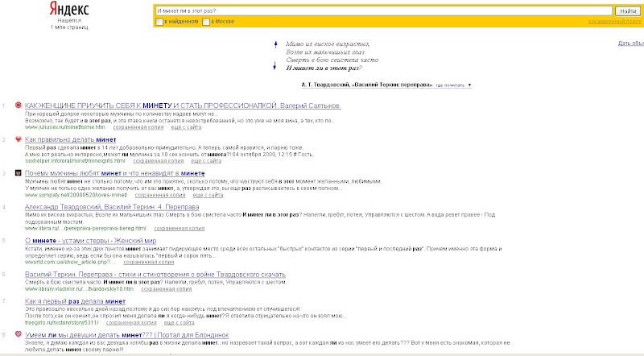The height and width of the screenshot is (356, 644).
Task: Open сохраненная копия for freegirls.ru result
Action: [131, 323]
